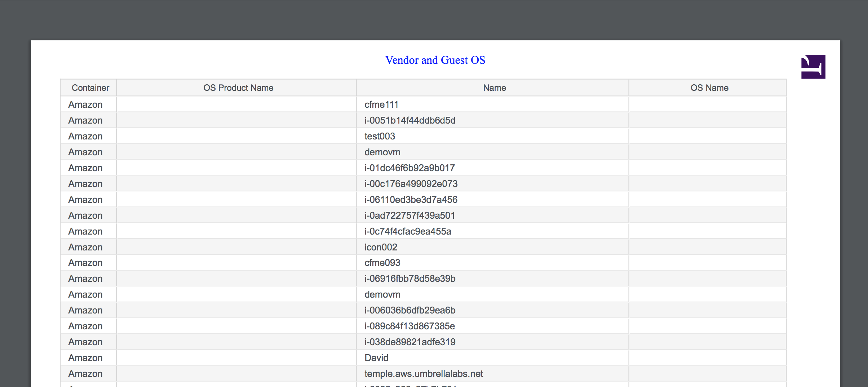This screenshot has width=868, height=387.
Task: Click the i-089c84f13d867385e name cell
Action: (493, 326)
